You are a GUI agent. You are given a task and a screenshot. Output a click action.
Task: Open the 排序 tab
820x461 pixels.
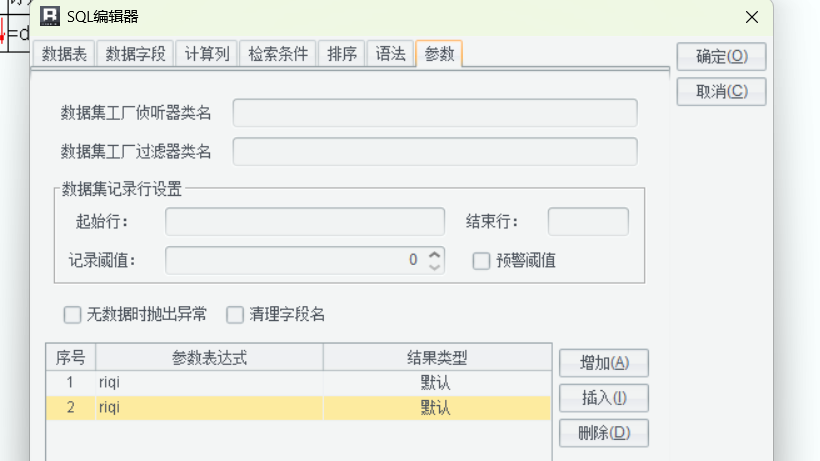click(x=342, y=55)
